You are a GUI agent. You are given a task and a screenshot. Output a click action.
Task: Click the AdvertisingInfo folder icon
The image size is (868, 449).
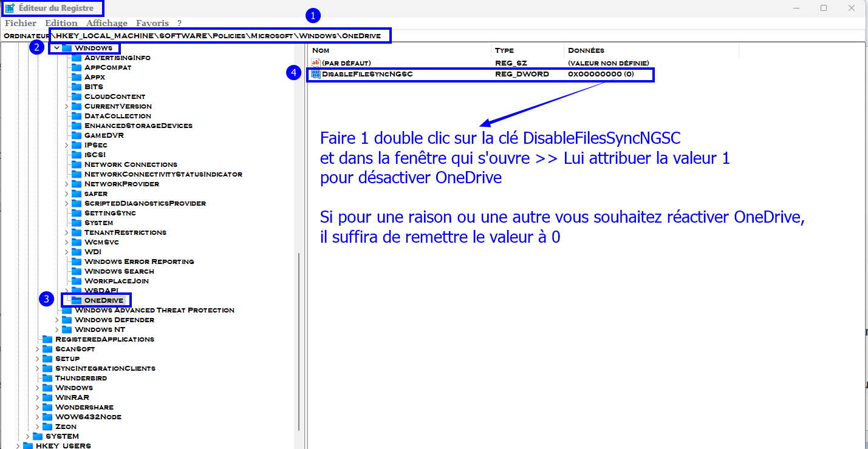(x=77, y=58)
